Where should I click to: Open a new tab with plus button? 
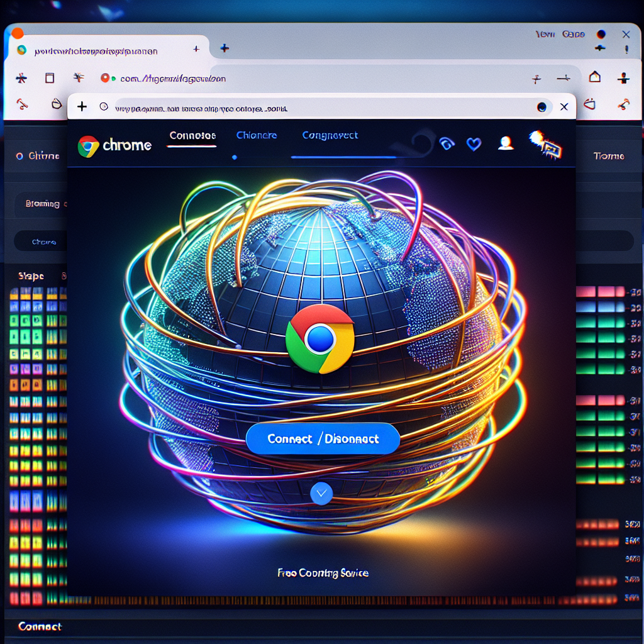pos(225,48)
